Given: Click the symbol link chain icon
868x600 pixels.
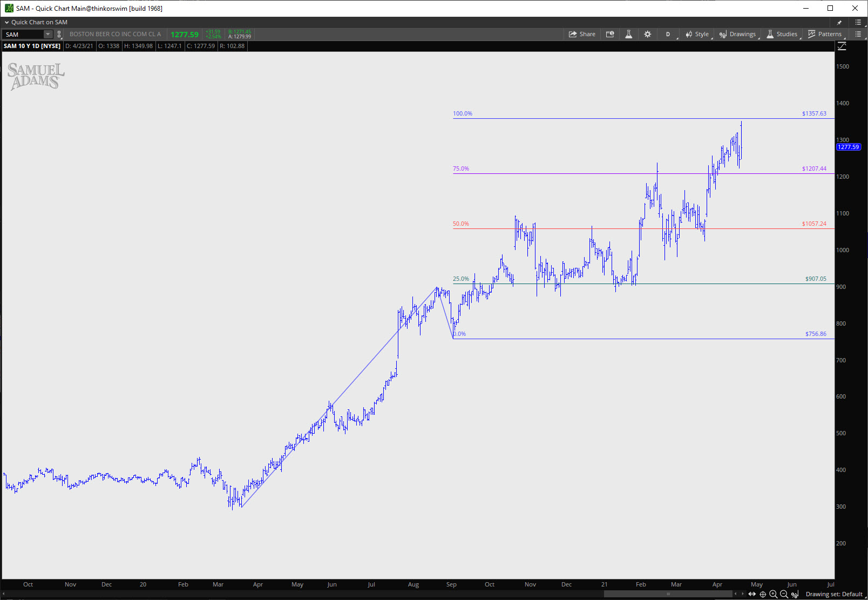Looking at the screenshot, I should tap(59, 34).
